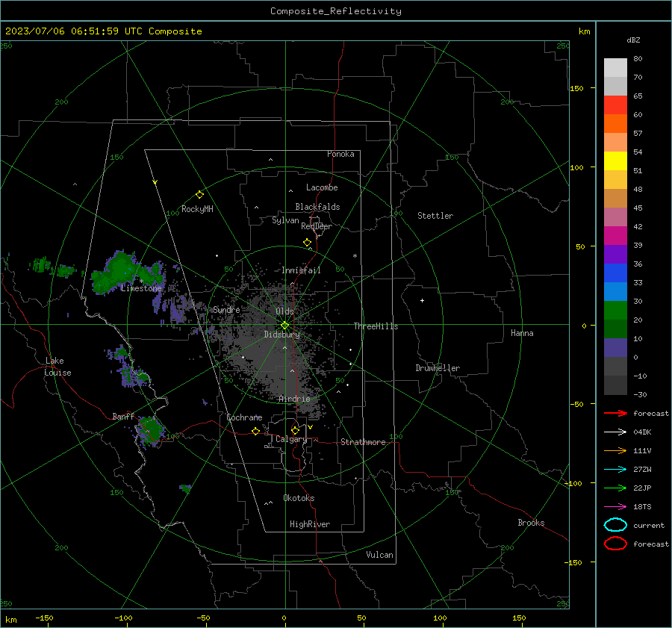The height and width of the screenshot is (628, 672).
Task: Click the yellow diamond marker above Calgary
Action: coord(295,430)
